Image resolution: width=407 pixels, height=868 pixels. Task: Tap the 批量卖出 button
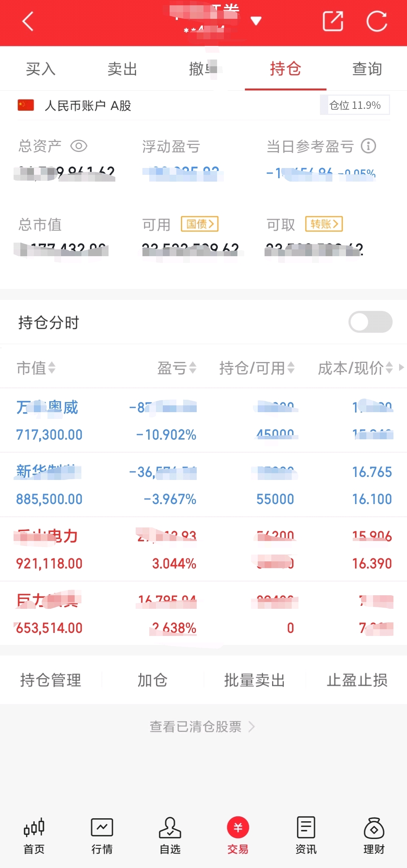(x=255, y=680)
